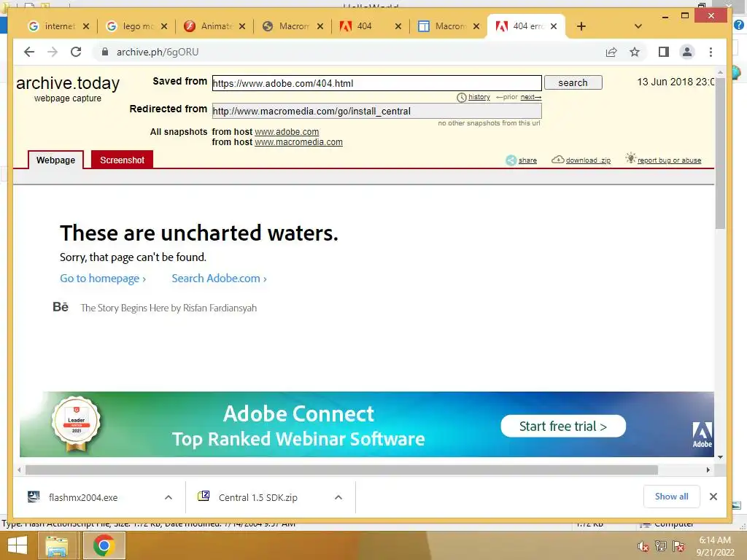The image size is (747, 560).
Task: Open Chrome three-dot menu
Action: click(711, 52)
